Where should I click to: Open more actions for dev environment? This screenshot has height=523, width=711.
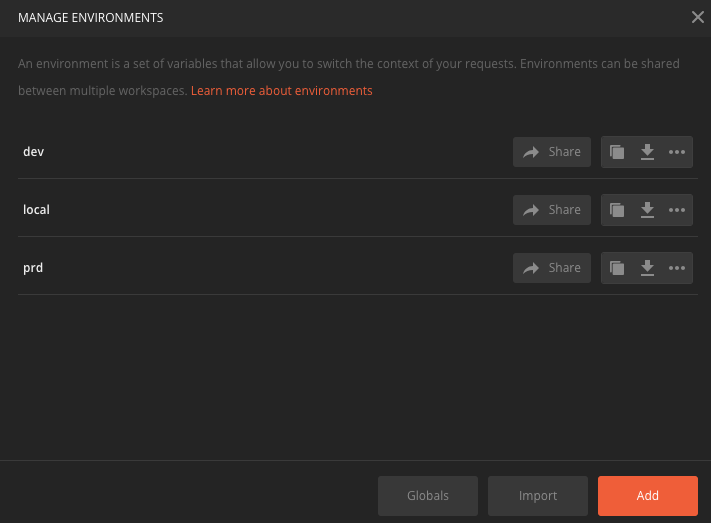click(x=677, y=152)
